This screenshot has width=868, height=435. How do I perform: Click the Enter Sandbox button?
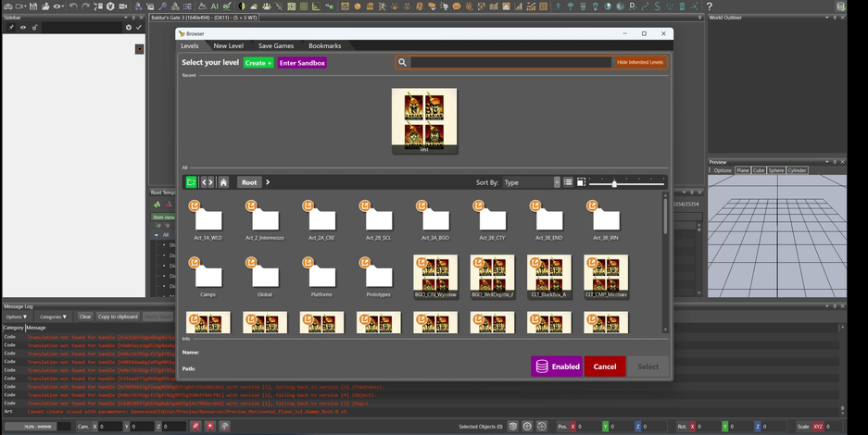302,63
